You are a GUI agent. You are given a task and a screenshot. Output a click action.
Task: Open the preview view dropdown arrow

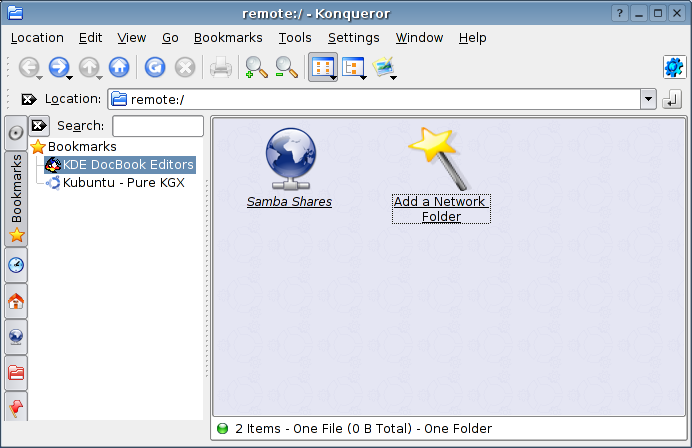[393, 78]
